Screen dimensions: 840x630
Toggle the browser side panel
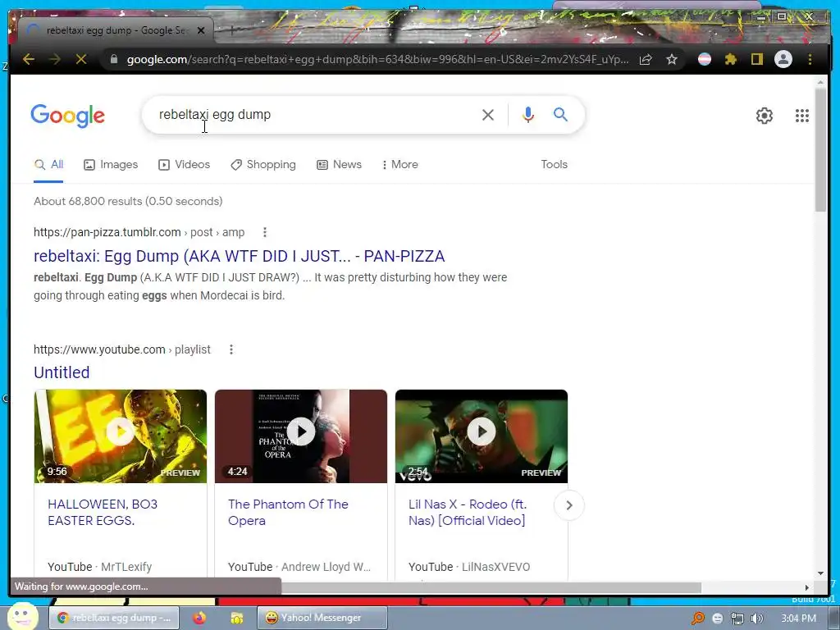[756, 59]
